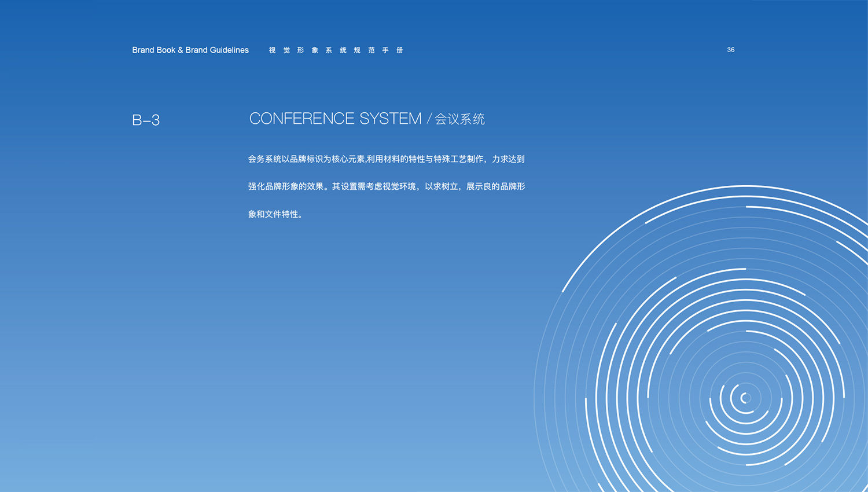Click the Chinese header '视觉形象系统规范手册'

(x=336, y=50)
